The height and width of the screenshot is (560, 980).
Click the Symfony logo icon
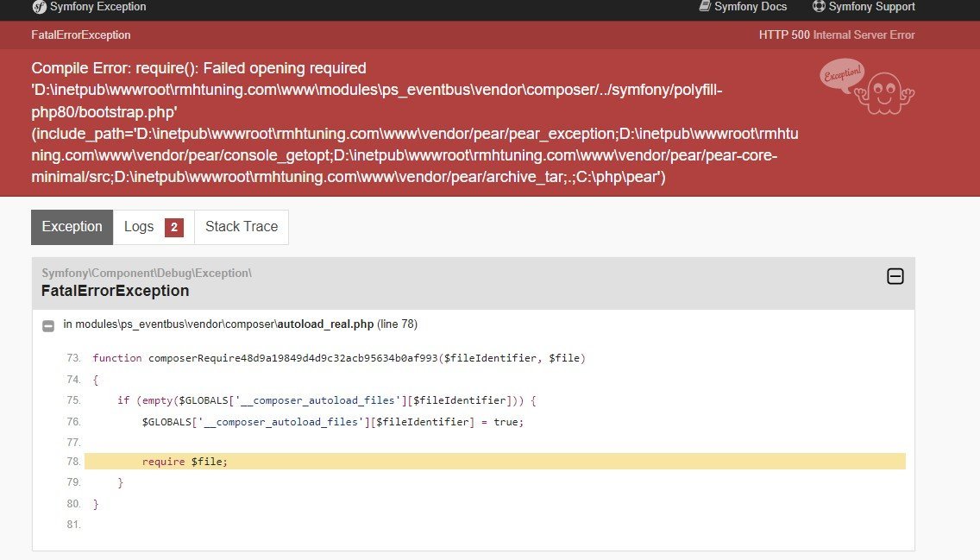(39, 7)
